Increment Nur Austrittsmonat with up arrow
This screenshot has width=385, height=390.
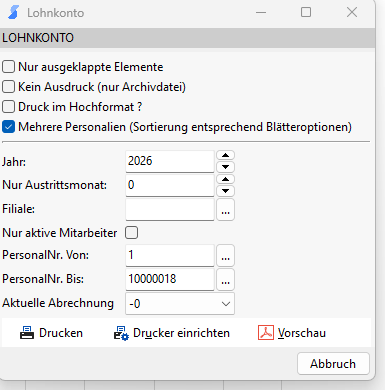click(226, 179)
